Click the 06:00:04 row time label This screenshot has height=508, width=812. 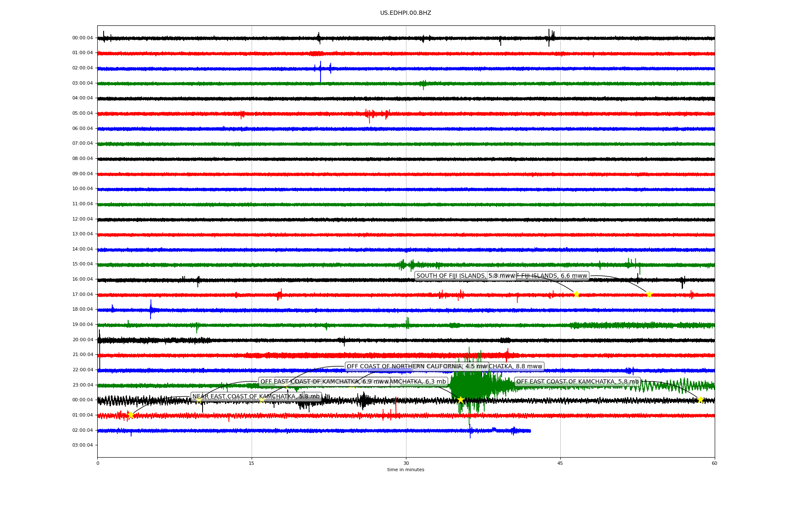tap(82, 129)
